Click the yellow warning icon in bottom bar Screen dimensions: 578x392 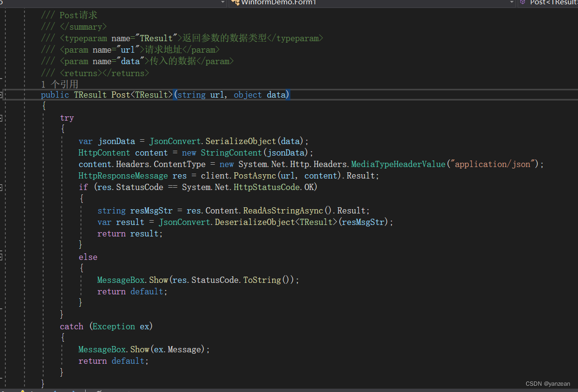pyautogui.click(x=22, y=391)
